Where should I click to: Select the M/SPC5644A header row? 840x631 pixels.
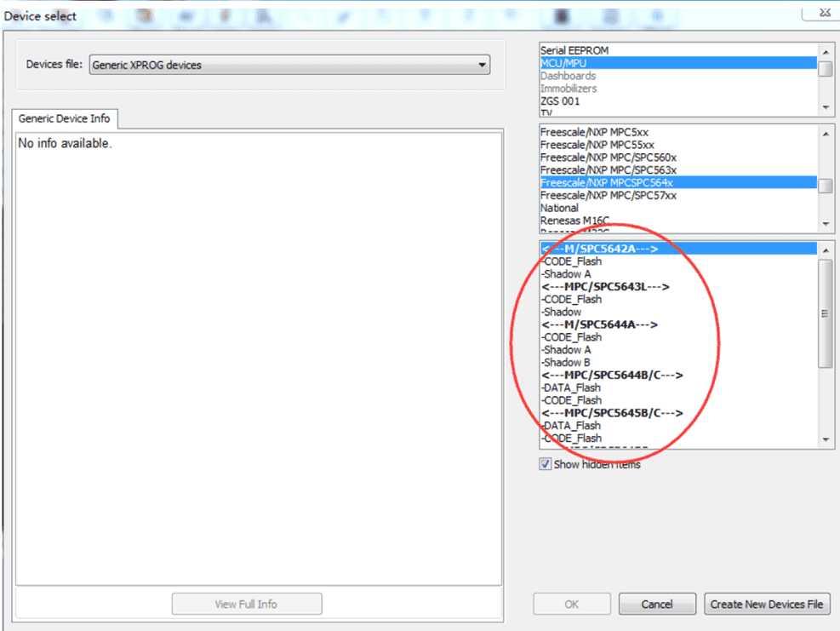click(x=678, y=325)
